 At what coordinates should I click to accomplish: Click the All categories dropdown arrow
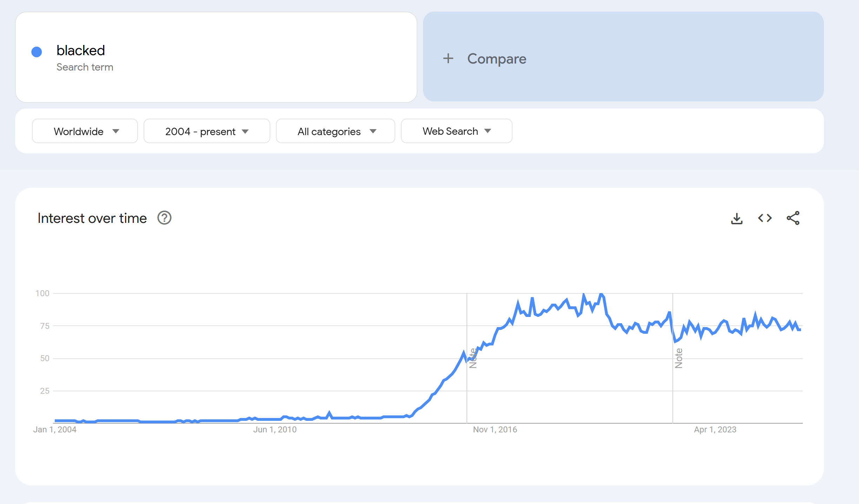373,131
